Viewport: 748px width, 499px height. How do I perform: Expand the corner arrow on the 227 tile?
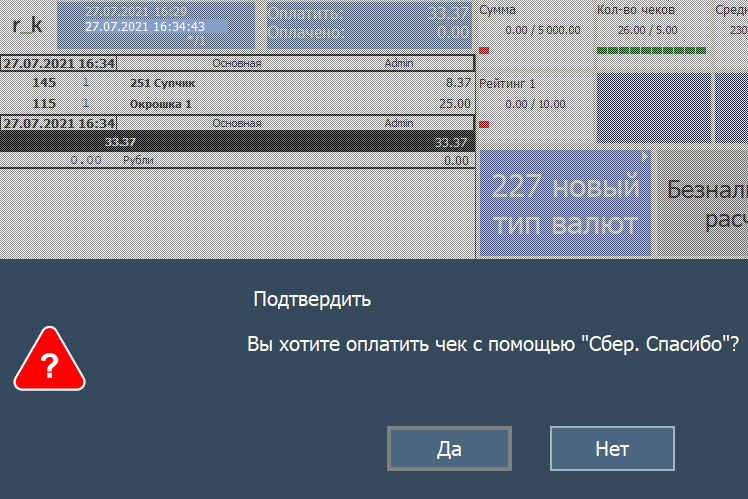point(645,157)
